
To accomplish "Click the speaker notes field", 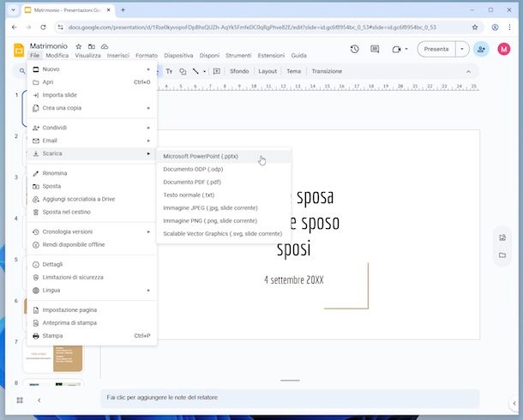I will [290, 398].
